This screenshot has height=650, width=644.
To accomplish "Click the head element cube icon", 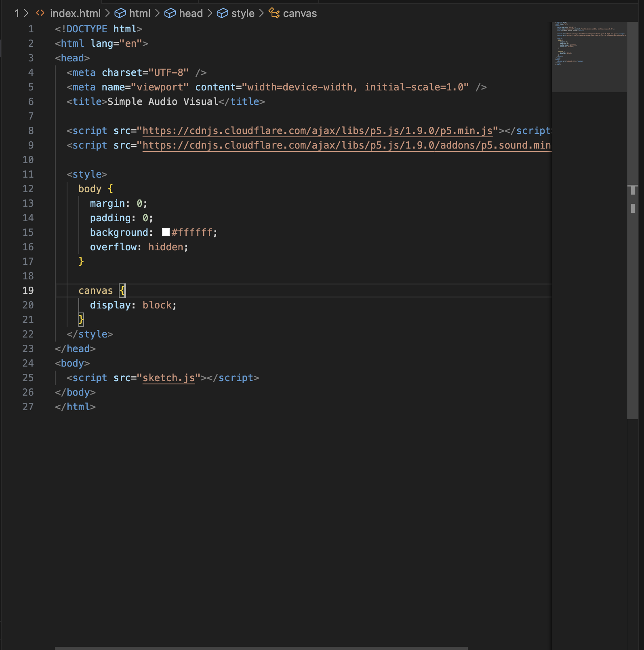I will click(170, 13).
